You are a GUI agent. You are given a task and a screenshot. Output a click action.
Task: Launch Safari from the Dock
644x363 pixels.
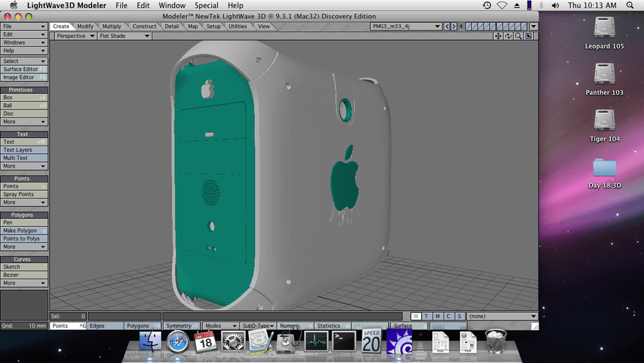click(178, 342)
